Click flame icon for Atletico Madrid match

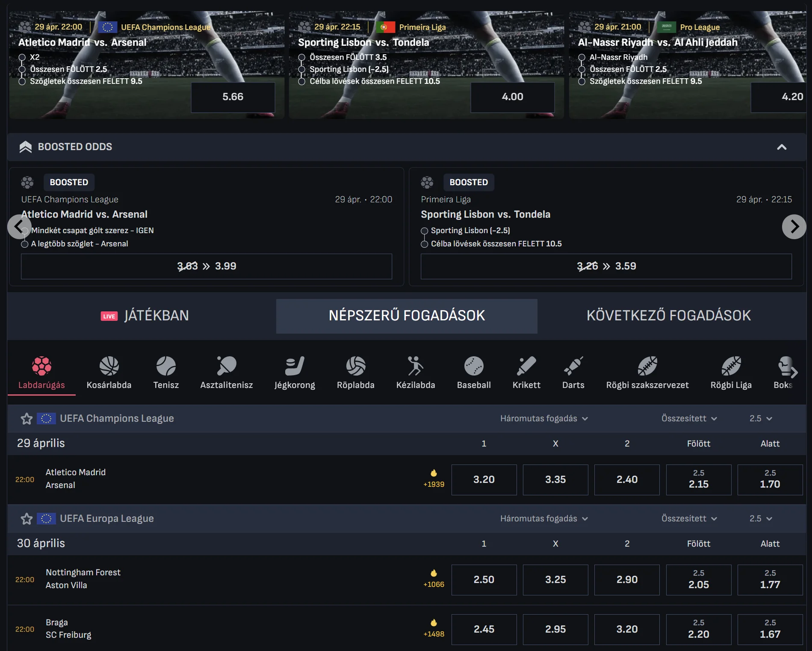tap(434, 473)
